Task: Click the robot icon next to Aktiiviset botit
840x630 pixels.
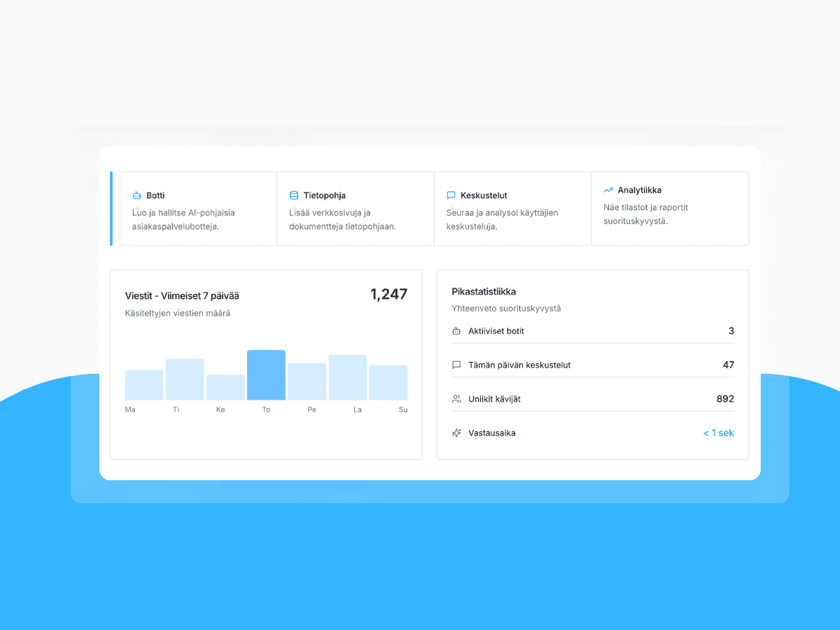Action: pos(456,331)
